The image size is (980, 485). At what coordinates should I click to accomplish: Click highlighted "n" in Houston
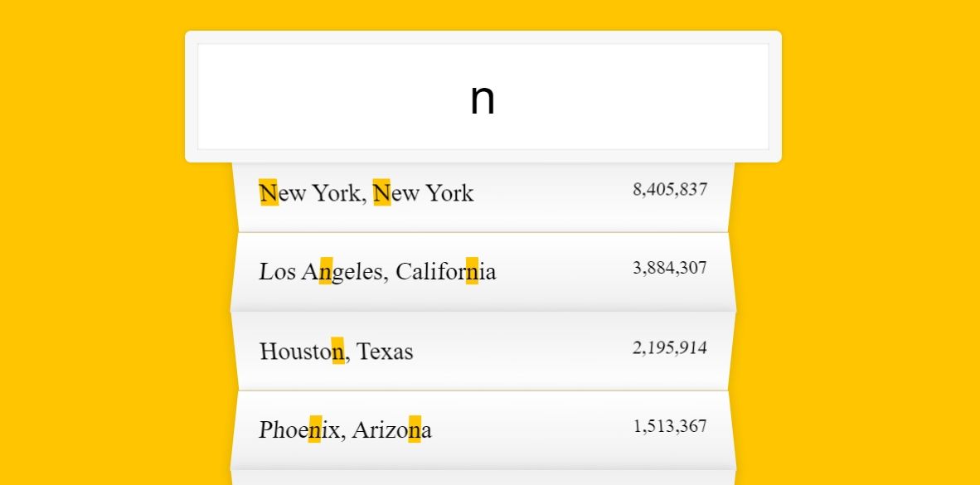tap(338, 351)
